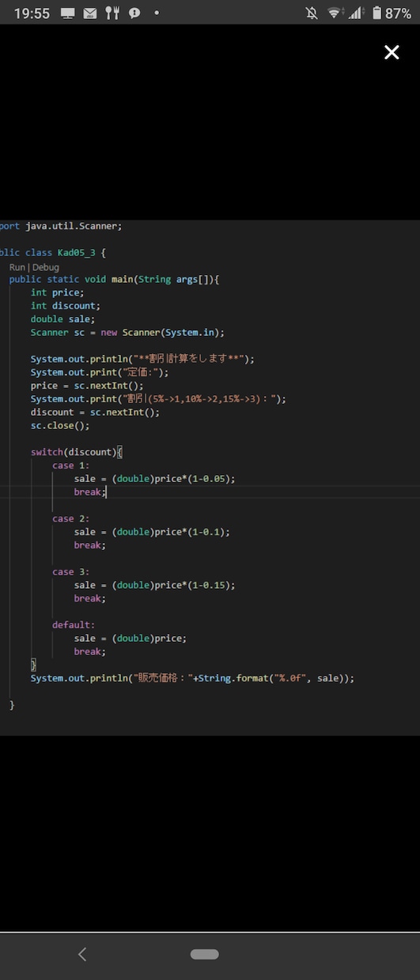Image resolution: width=420 pixels, height=980 pixels.
Task: Click the 'default:' label
Action: [74, 624]
